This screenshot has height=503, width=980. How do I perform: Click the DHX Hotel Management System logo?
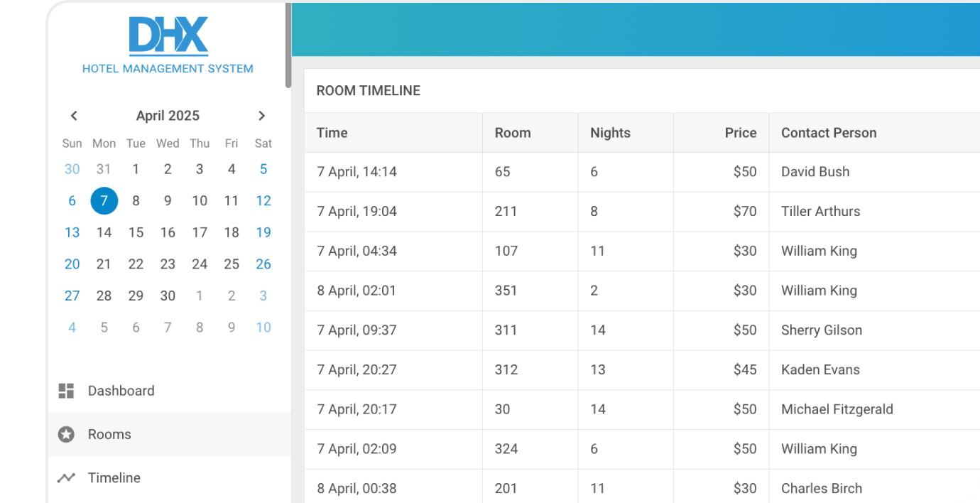pyautogui.click(x=168, y=45)
